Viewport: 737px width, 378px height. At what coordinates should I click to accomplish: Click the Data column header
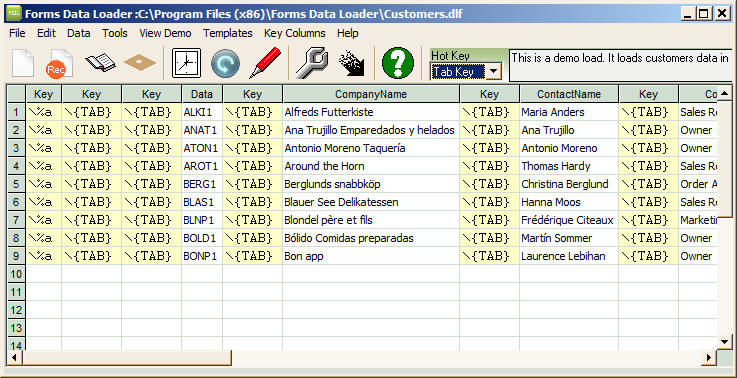(x=202, y=94)
